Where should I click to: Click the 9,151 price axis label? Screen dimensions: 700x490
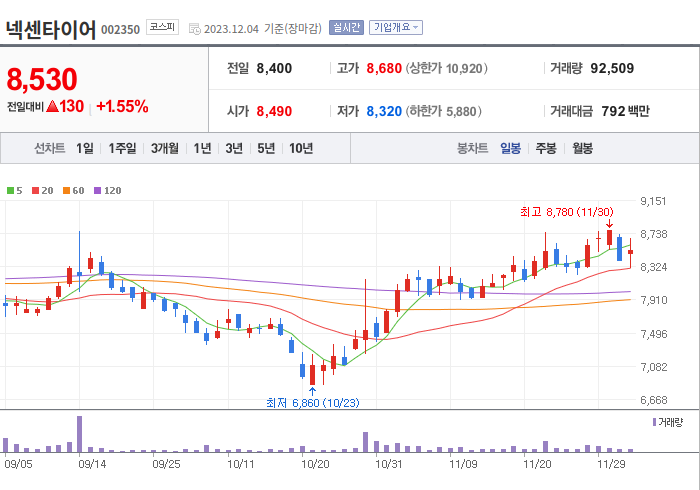click(654, 201)
